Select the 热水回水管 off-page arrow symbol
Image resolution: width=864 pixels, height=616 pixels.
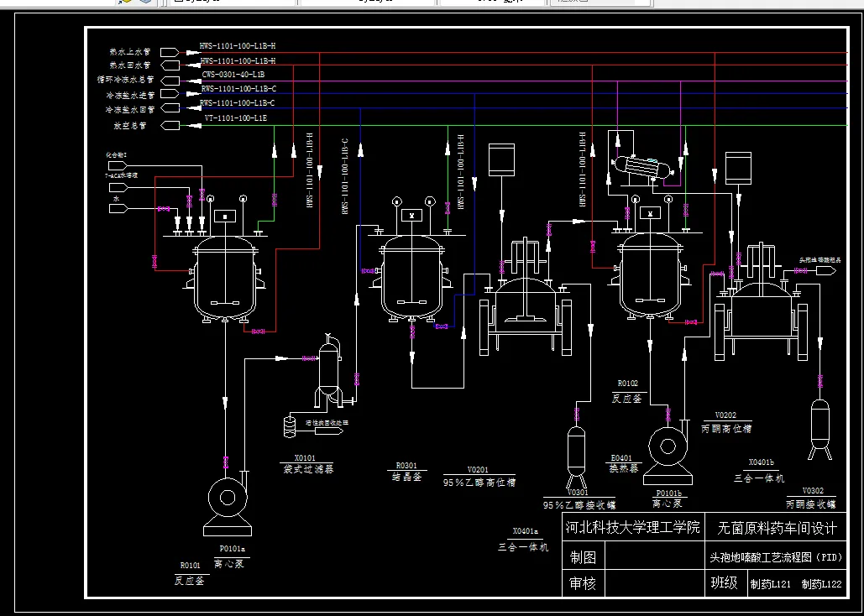coord(170,65)
